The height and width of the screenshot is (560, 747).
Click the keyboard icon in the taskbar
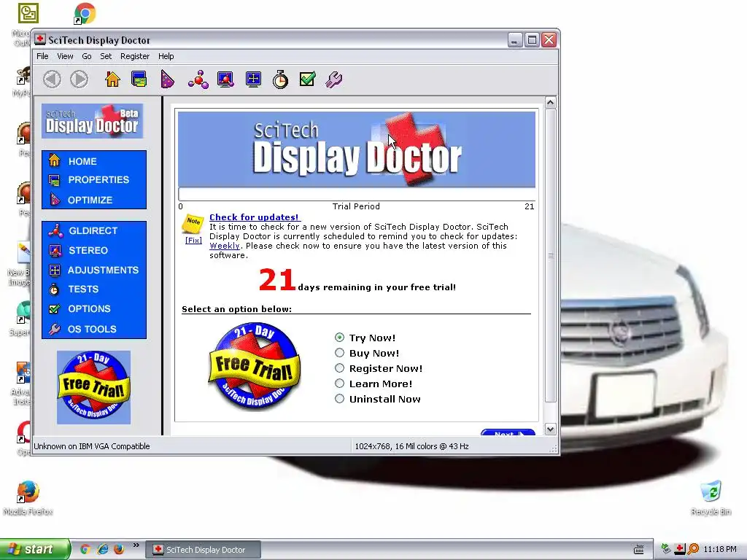coord(639,550)
